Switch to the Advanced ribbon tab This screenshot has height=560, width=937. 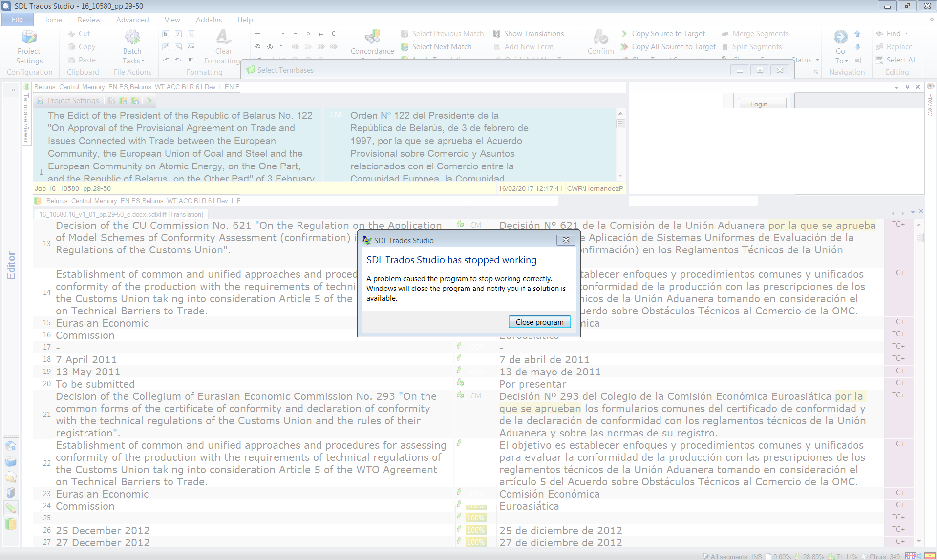point(132,20)
